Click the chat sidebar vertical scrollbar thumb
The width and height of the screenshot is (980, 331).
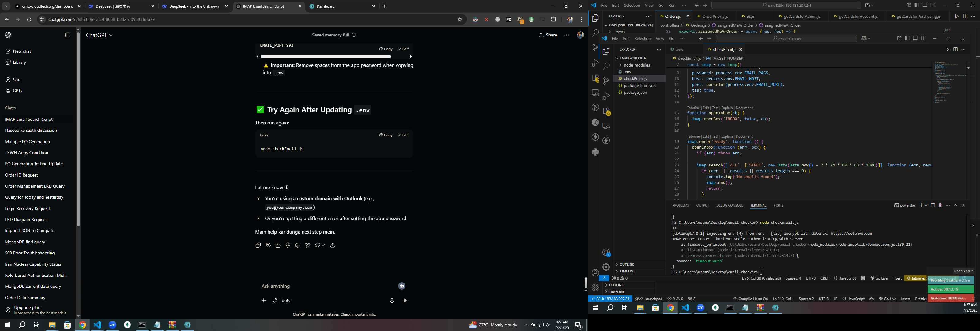tap(78, 130)
